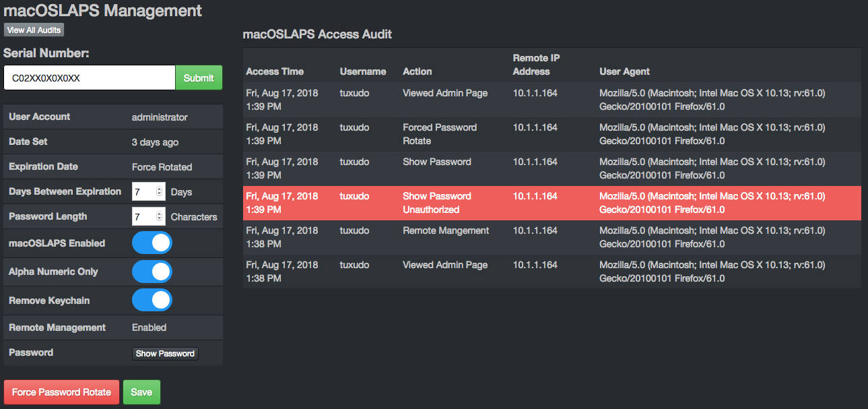
Task: Toggle the Alpha Numeric Only switch
Action: 152,272
